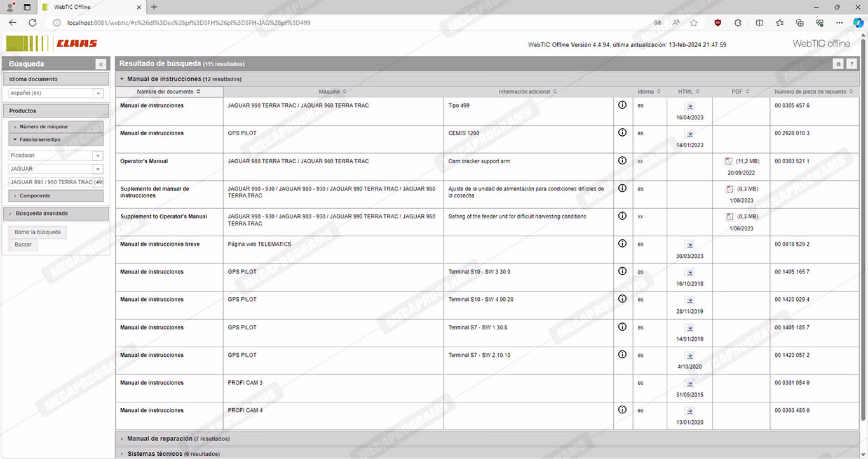The image size is (868, 459).
Task: Open PDF of Corn cracker support arm
Action: click(729, 161)
